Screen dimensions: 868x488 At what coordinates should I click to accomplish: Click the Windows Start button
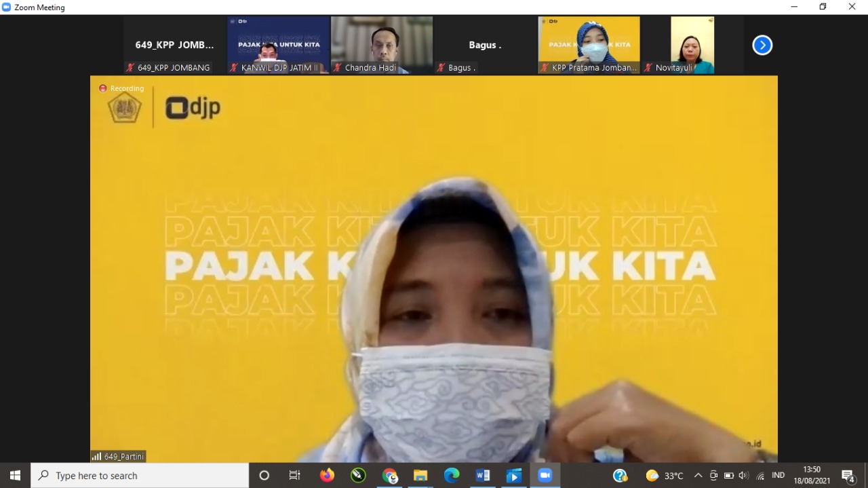tap(15, 476)
